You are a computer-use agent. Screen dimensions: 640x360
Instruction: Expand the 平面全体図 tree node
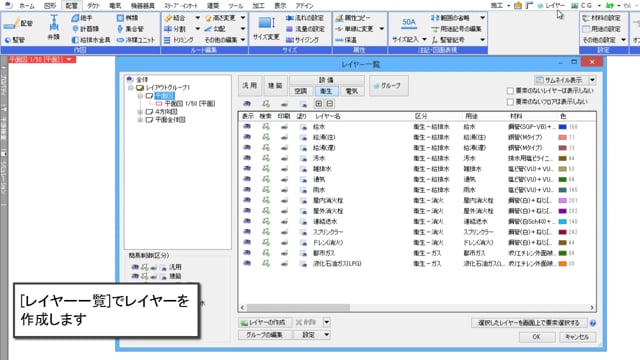[x=140, y=120]
